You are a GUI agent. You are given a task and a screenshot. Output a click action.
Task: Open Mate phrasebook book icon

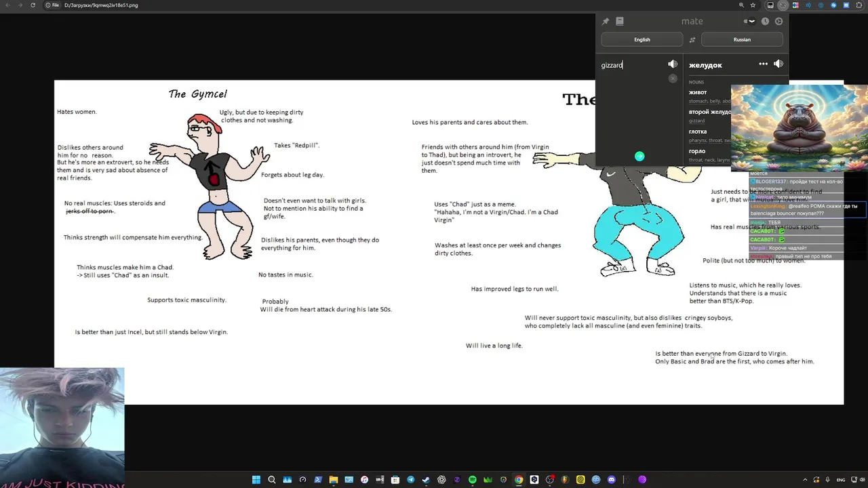click(620, 22)
